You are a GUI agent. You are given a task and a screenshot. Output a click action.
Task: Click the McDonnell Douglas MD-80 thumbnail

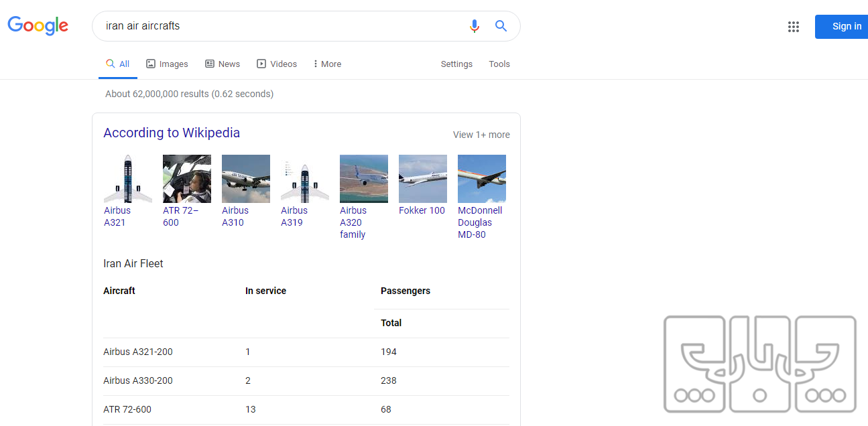tap(482, 179)
